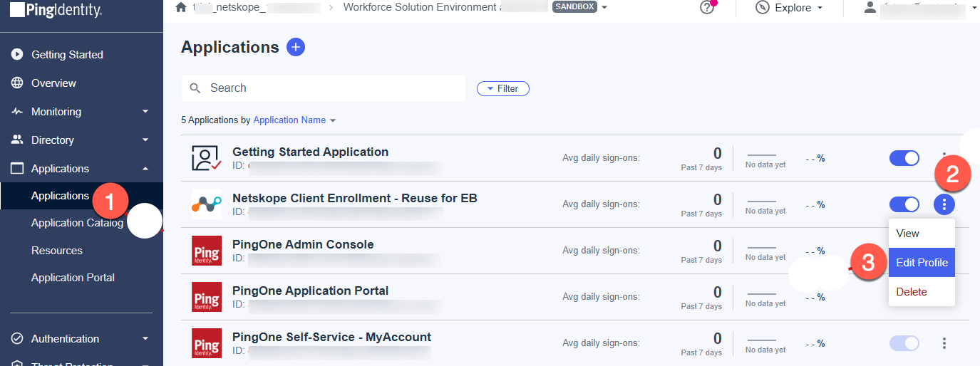This screenshot has height=366, width=980.
Task: Click the Applications page heading
Action: point(230,47)
